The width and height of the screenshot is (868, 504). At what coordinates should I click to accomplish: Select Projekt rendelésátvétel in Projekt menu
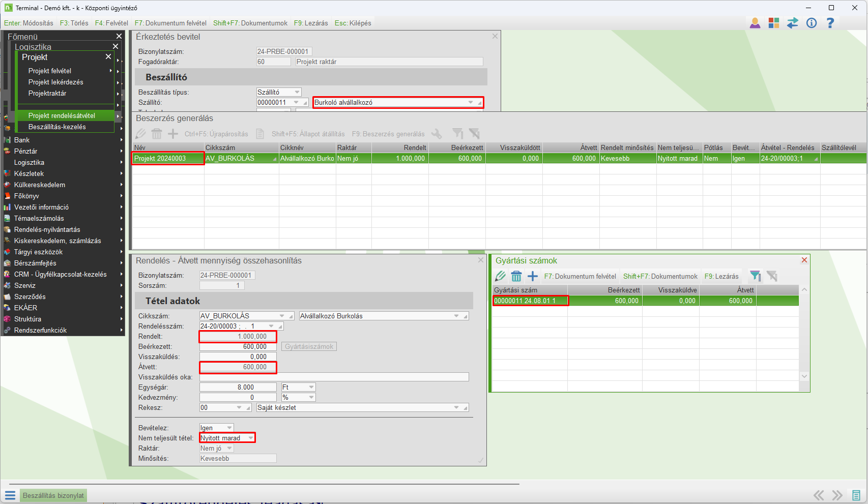pyautogui.click(x=66, y=115)
